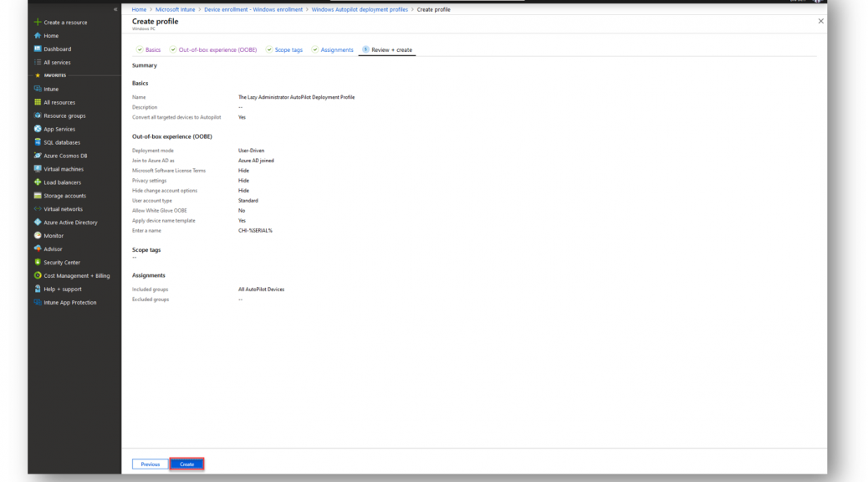The width and height of the screenshot is (868, 482).
Task: Open Microsoft Intune breadcrumb link
Action: (x=175, y=9)
